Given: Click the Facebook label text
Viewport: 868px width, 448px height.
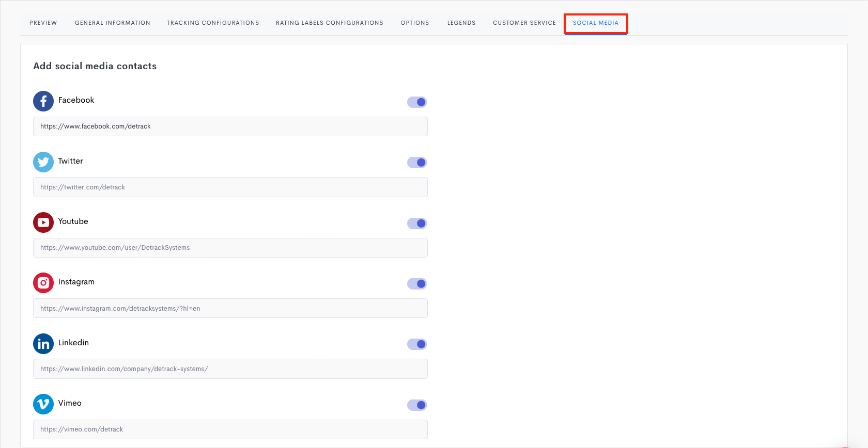Looking at the screenshot, I should [x=76, y=100].
